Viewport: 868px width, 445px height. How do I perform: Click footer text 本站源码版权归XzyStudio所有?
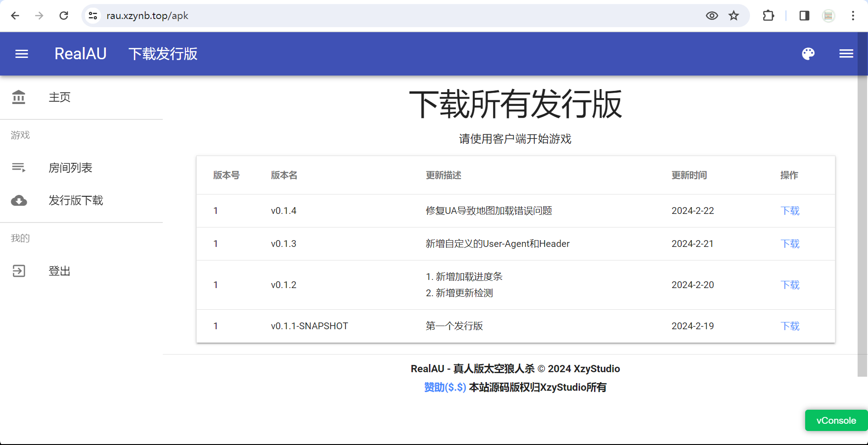[x=538, y=387]
